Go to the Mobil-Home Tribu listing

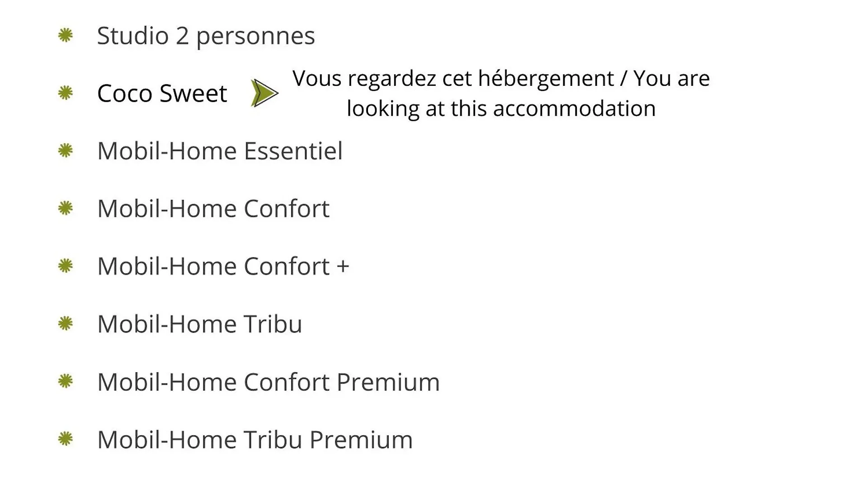[200, 324]
